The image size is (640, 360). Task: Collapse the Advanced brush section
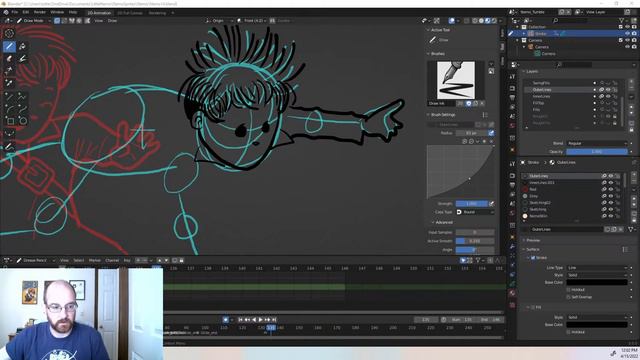pyautogui.click(x=442, y=222)
